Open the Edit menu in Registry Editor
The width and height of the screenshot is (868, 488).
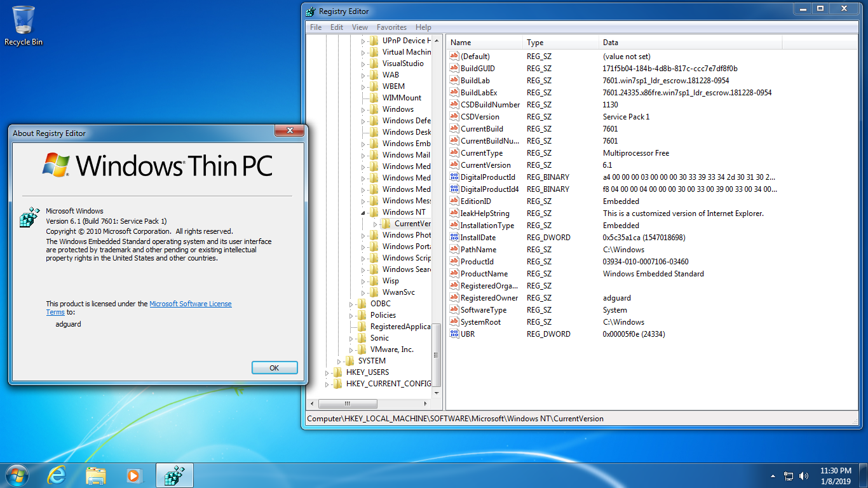[x=337, y=27]
